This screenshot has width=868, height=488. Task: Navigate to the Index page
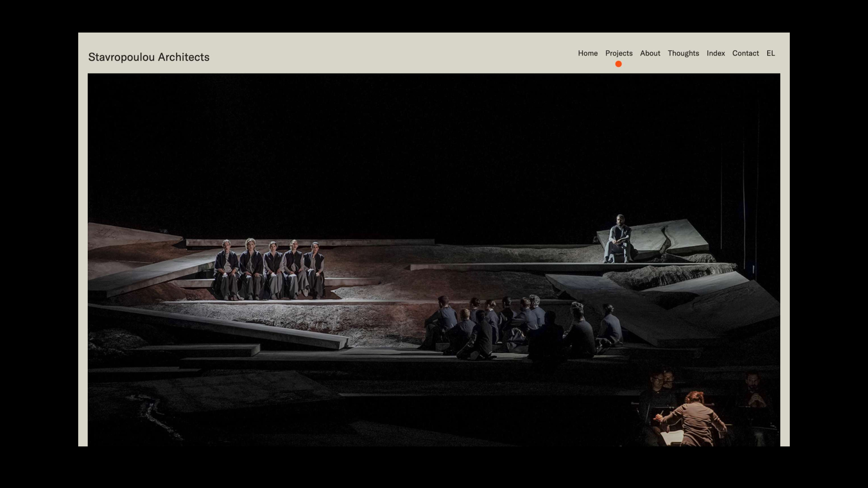(715, 53)
